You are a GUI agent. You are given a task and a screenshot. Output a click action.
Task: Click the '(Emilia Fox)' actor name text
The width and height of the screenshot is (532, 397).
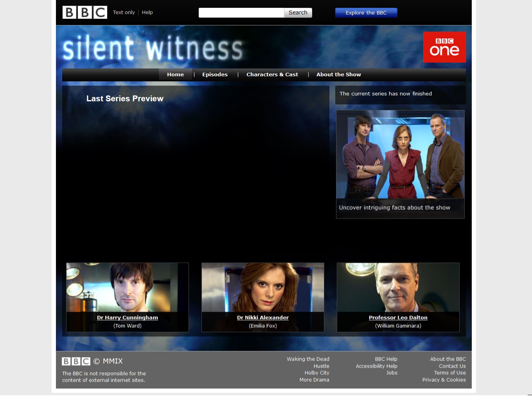[x=263, y=326]
